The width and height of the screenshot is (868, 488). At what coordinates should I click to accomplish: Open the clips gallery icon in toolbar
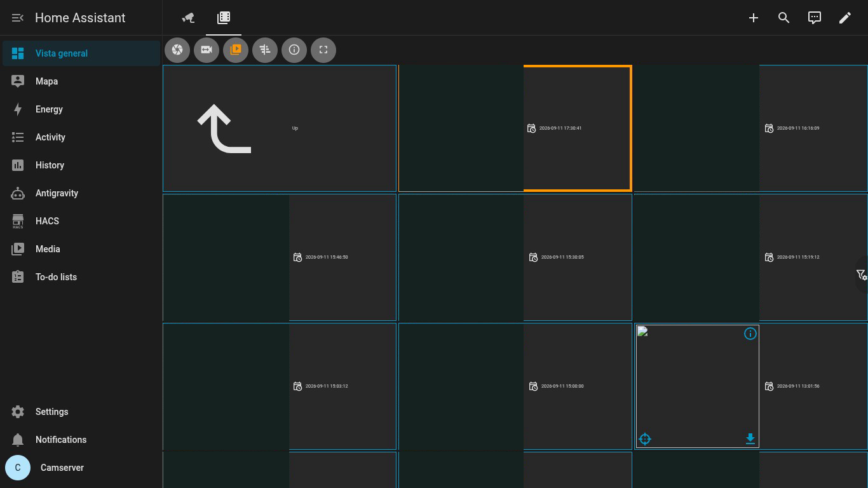236,50
